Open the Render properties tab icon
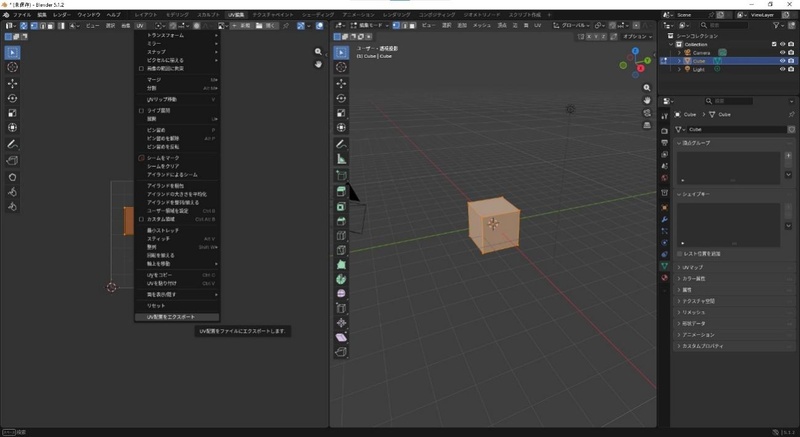Image resolution: width=800 pixels, height=437 pixels. pos(664,131)
